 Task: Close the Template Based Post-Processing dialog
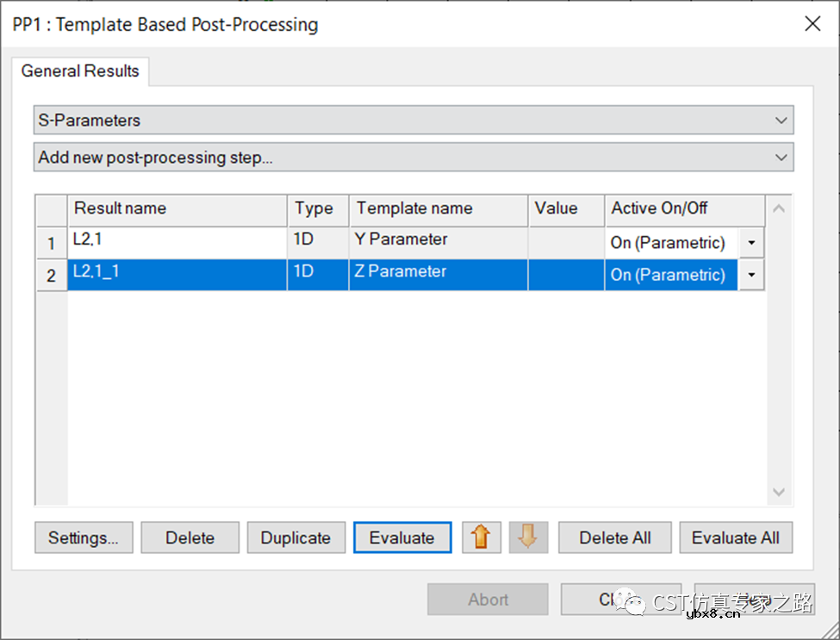812,24
